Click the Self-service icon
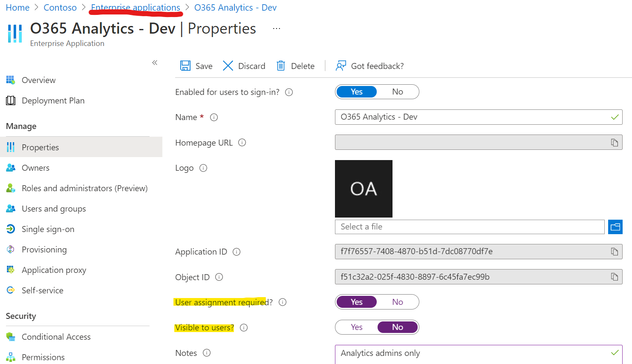The height and width of the screenshot is (364, 632). [x=11, y=290]
